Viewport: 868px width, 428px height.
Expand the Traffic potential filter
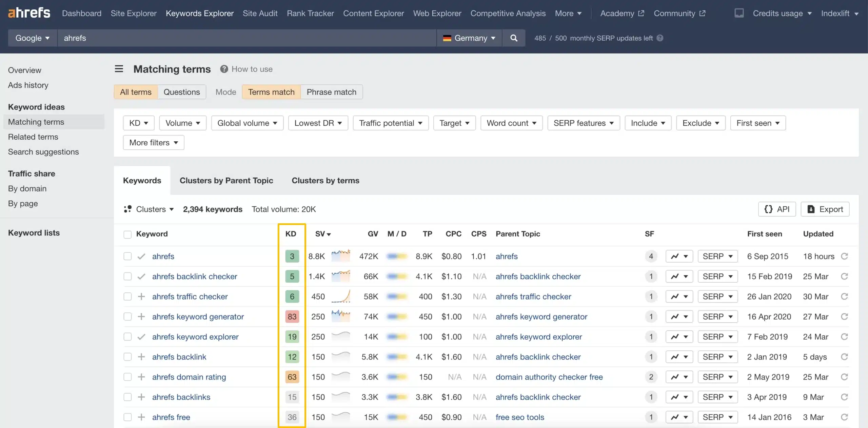click(x=391, y=123)
